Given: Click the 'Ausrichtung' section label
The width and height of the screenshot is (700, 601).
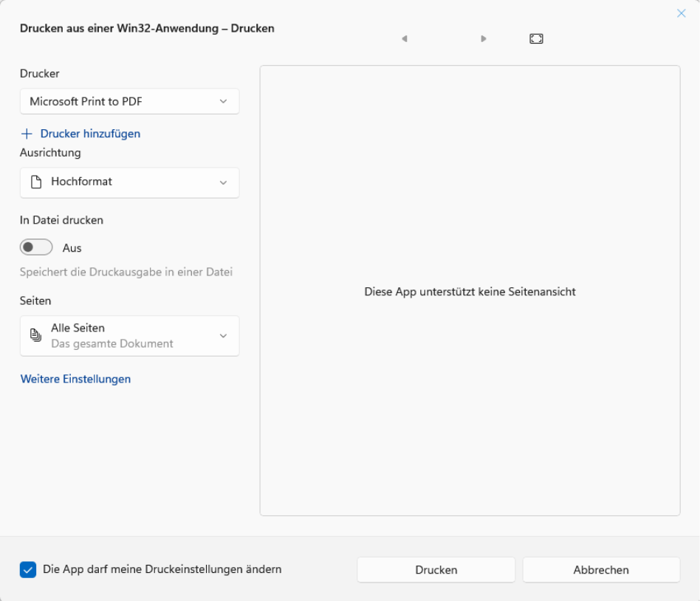Looking at the screenshot, I should [x=50, y=153].
